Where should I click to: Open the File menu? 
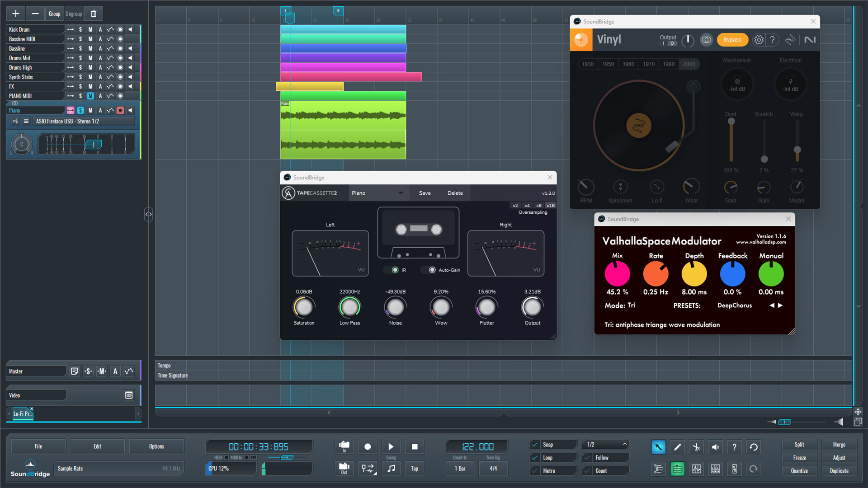[x=38, y=446]
